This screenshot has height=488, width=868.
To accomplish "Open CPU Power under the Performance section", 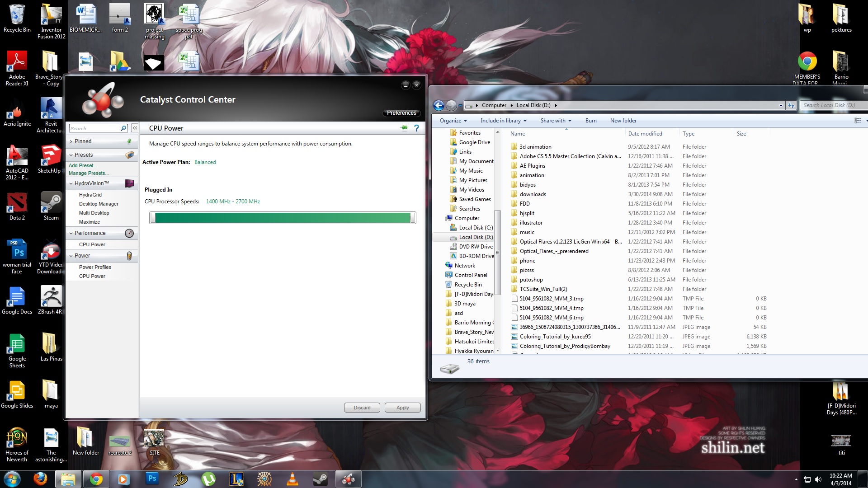I will pos(92,244).
